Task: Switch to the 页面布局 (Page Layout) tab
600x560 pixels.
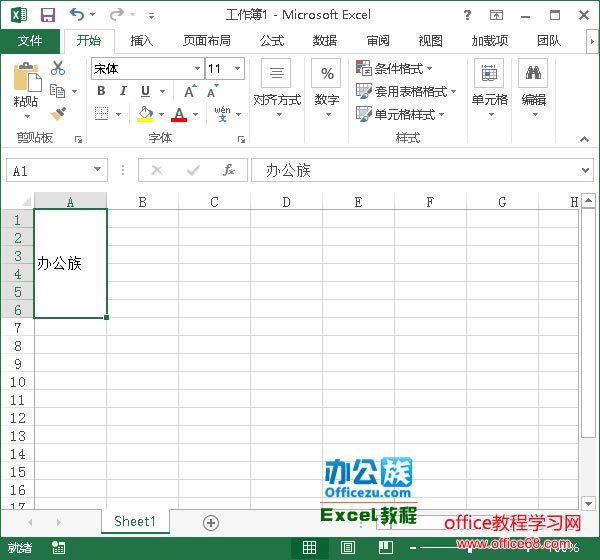Action: (207, 41)
